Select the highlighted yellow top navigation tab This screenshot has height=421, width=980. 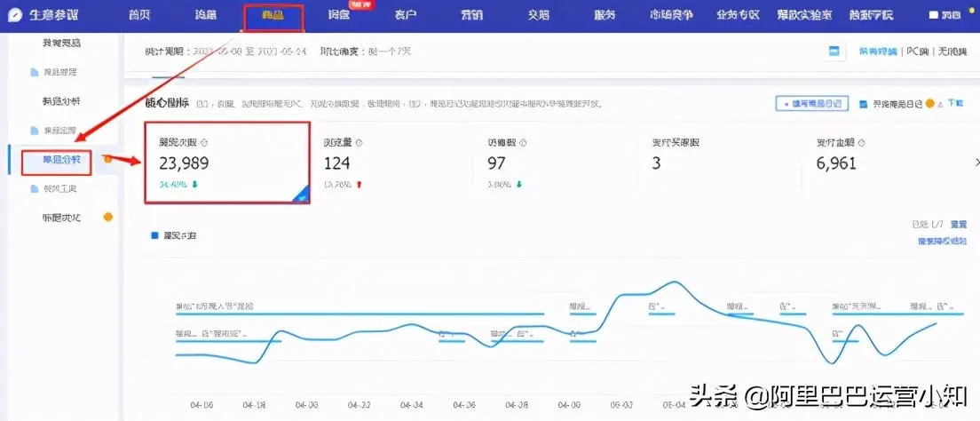273,17
